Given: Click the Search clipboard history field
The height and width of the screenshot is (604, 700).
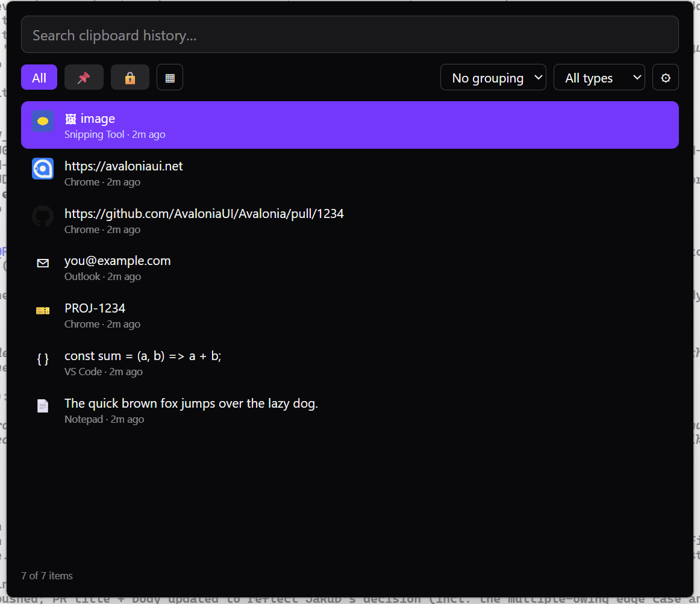Looking at the screenshot, I should click(349, 35).
